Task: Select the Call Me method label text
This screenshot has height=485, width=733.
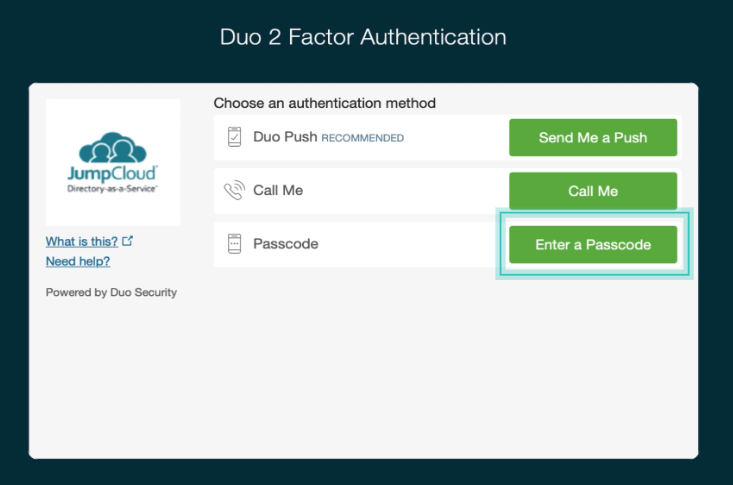Action: click(x=278, y=190)
